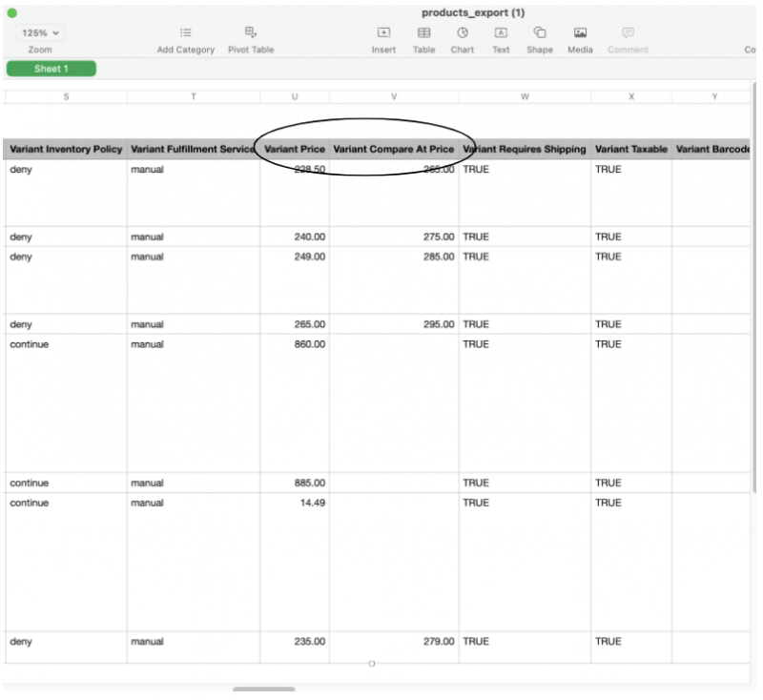Screen dimensions: 763x700
Task: Click the Insert toolbar icon
Action: 383,33
